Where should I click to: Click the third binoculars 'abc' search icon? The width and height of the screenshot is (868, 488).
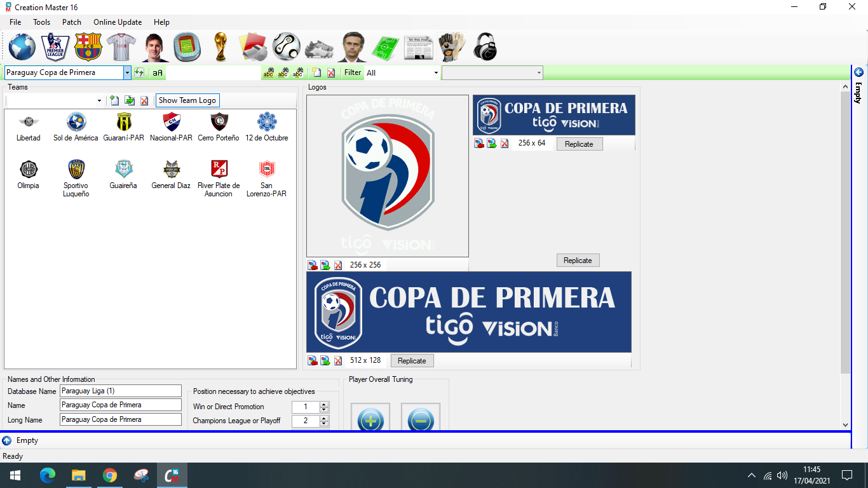pyautogui.click(x=297, y=73)
